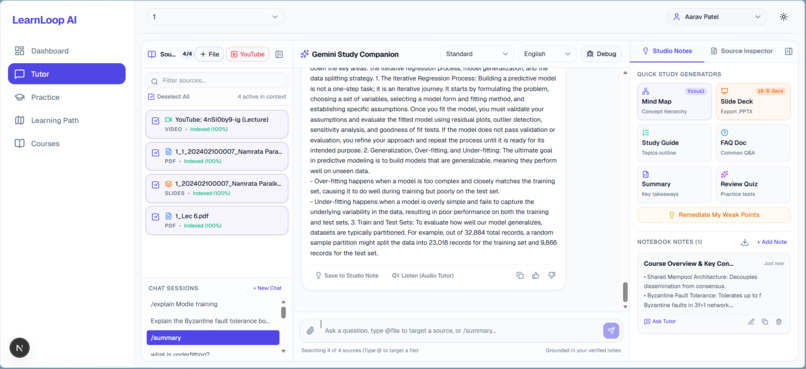Generate an FAQ Doc
806x369 pixels.
tap(754, 142)
